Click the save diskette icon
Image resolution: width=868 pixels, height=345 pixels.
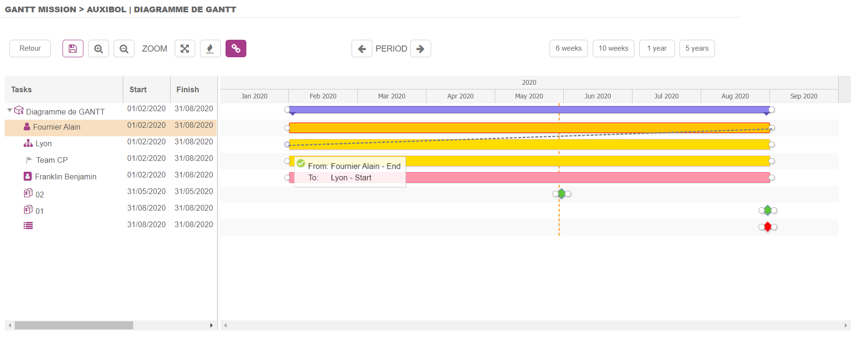(x=72, y=49)
